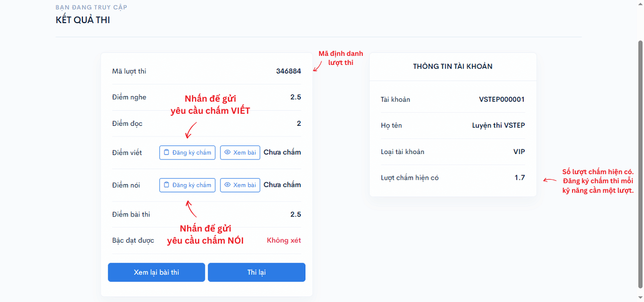Click the Mã lượt thi label
This screenshot has width=644, height=302.
129,71
